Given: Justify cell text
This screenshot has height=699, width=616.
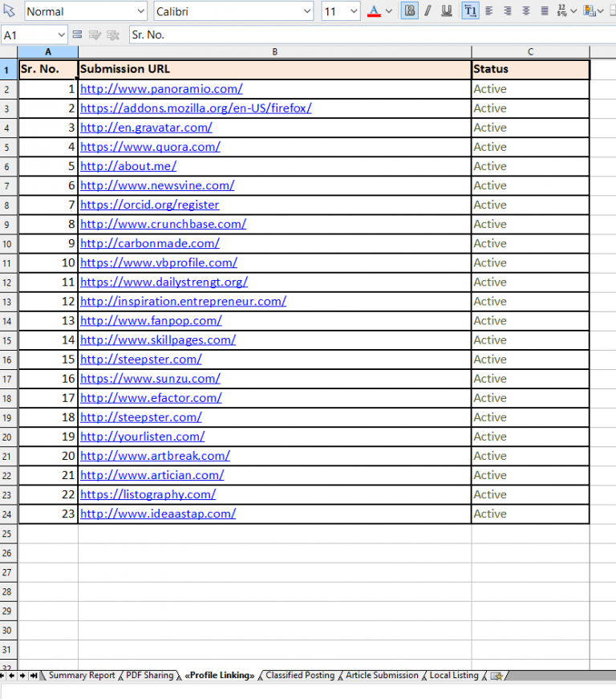Looking at the screenshot, I should point(545,10).
